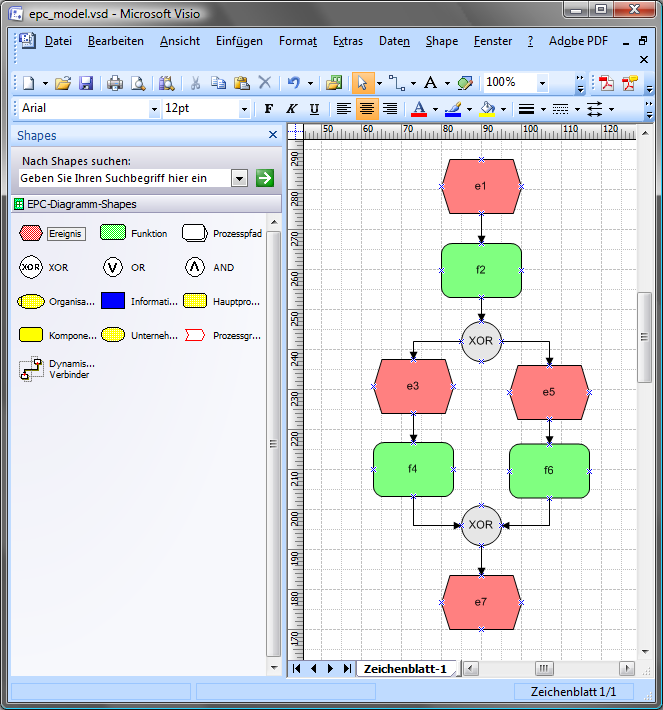The width and height of the screenshot is (663, 710).
Task: Select the e1 event shape on canvas
Action: click(481, 186)
